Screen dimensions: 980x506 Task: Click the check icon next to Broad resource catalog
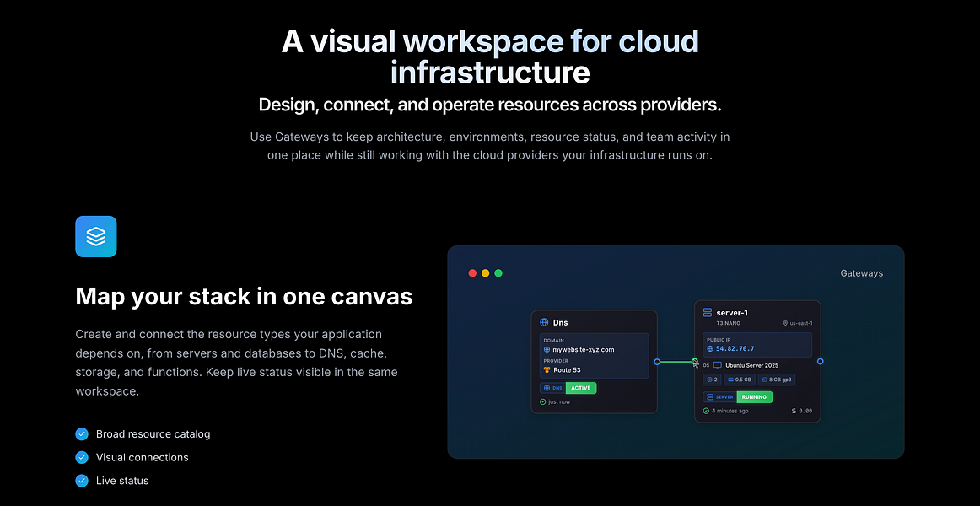[x=82, y=433]
